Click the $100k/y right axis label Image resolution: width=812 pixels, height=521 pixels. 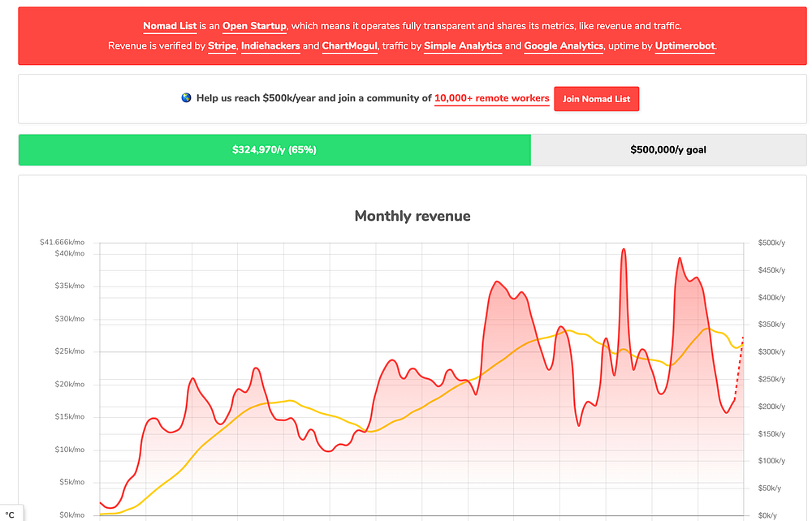click(x=771, y=461)
